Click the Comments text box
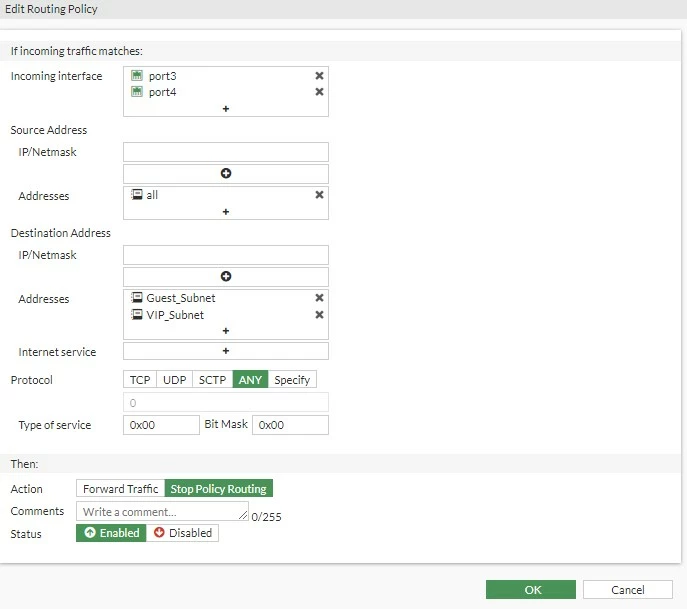The width and height of the screenshot is (687, 609). point(162,511)
